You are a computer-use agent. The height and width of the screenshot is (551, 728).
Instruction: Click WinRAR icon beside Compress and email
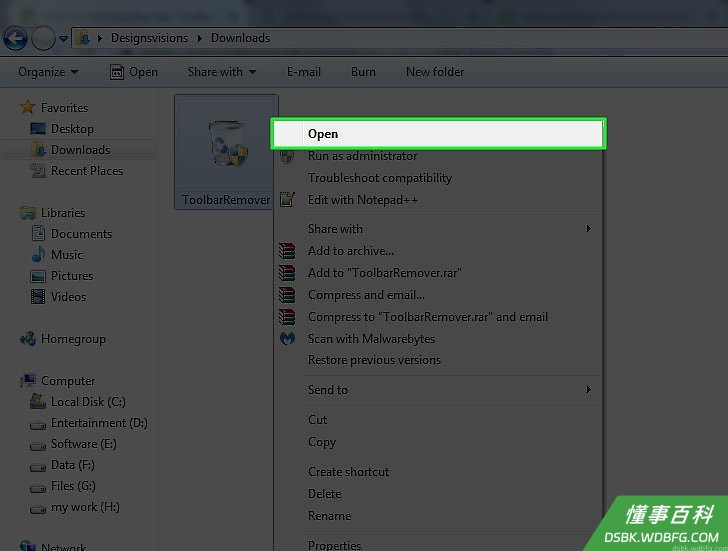pos(287,295)
